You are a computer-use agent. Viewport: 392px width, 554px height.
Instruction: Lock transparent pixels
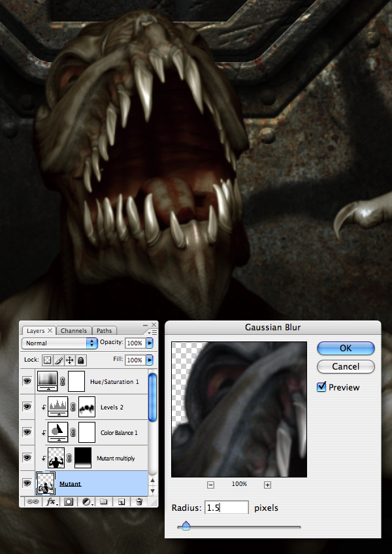point(47,360)
